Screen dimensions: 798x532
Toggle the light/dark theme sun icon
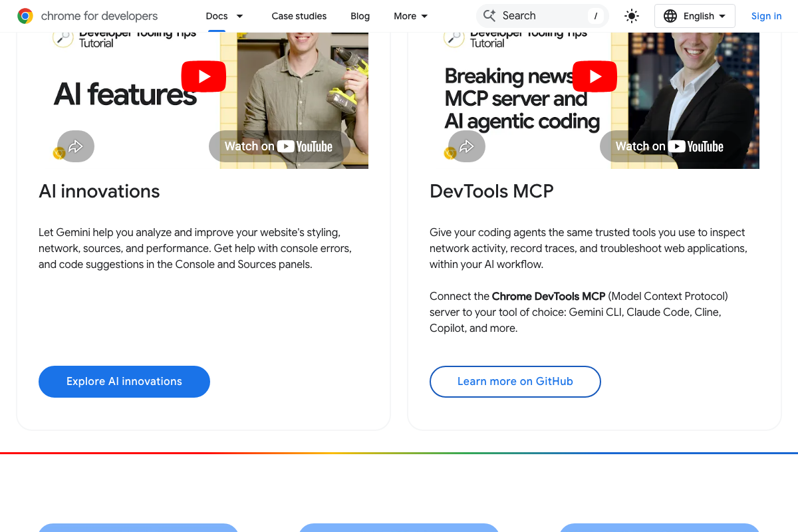click(632, 16)
